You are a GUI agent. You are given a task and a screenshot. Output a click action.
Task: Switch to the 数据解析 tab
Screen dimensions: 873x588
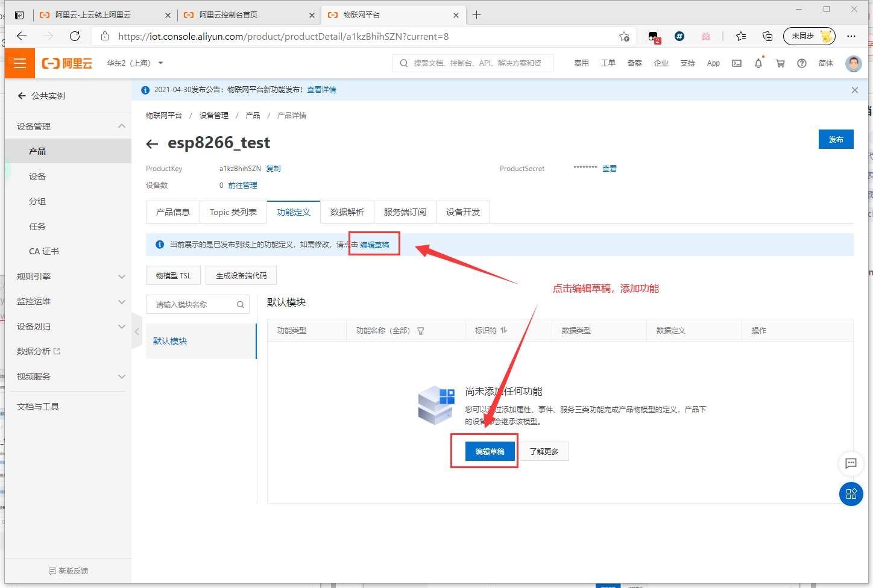pyautogui.click(x=347, y=212)
